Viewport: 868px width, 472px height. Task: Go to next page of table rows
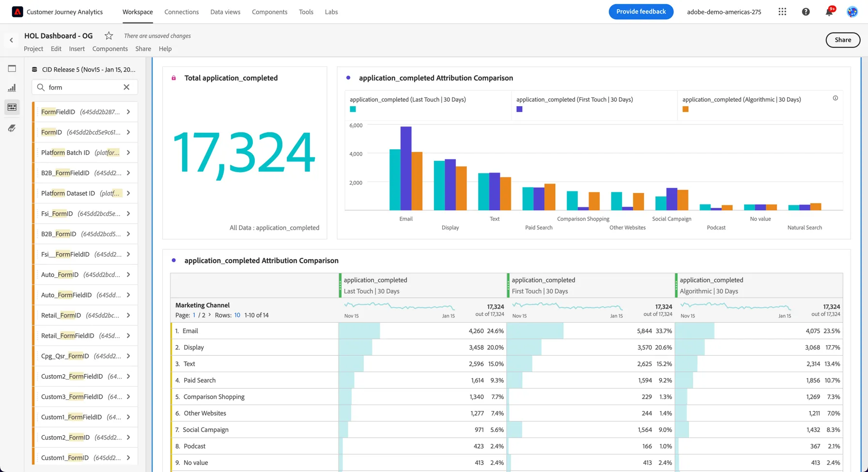click(210, 315)
